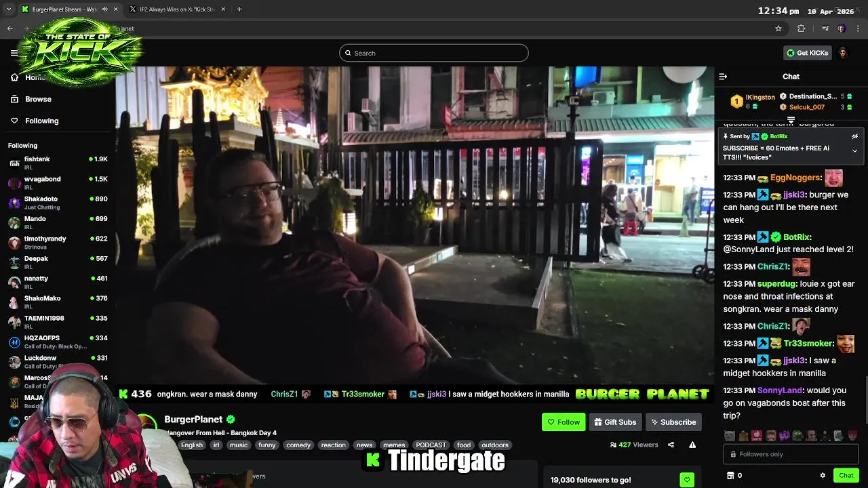Image resolution: width=868 pixels, height=488 pixels.
Task: Click SonnyLand username in chat
Action: click(x=780, y=390)
